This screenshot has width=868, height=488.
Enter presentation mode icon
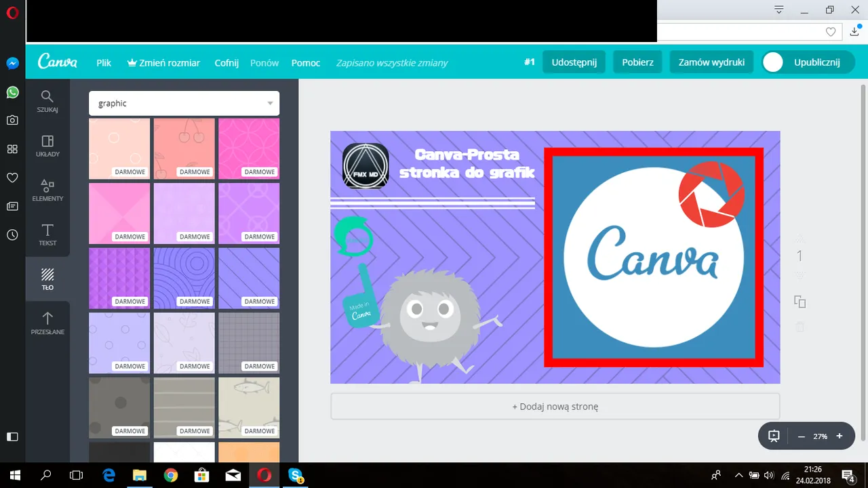774,436
